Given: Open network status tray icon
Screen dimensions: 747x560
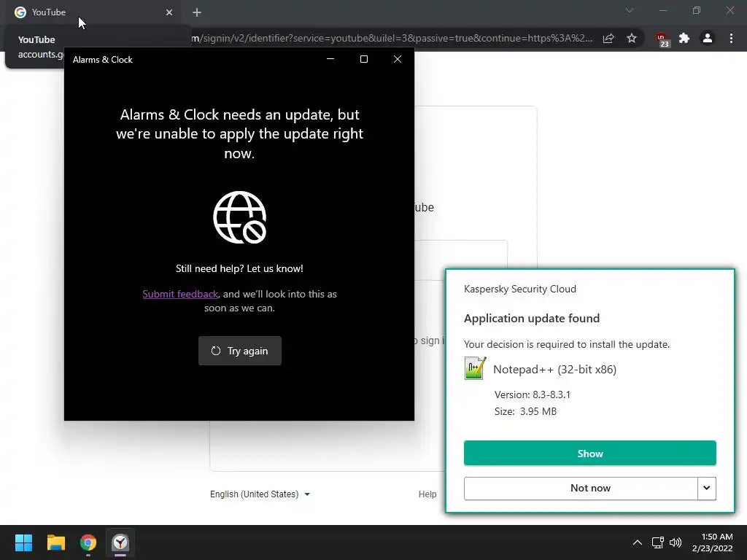Looking at the screenshot, I should tap(658, 542).
